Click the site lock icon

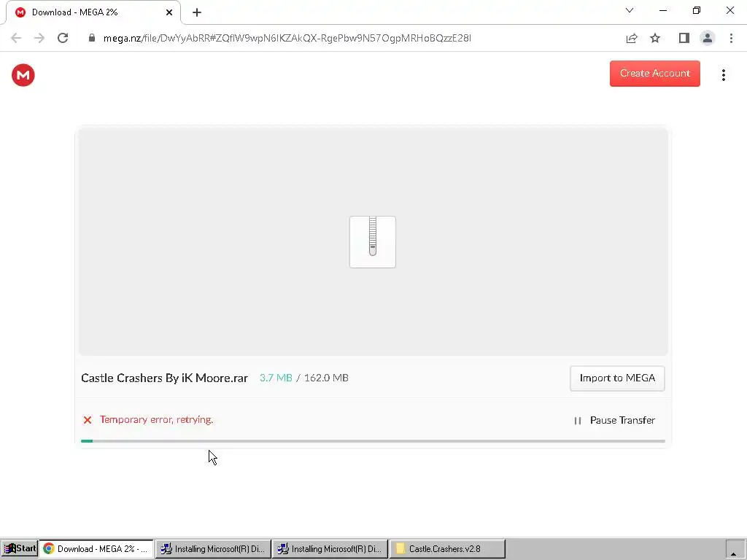click(92, 38)
